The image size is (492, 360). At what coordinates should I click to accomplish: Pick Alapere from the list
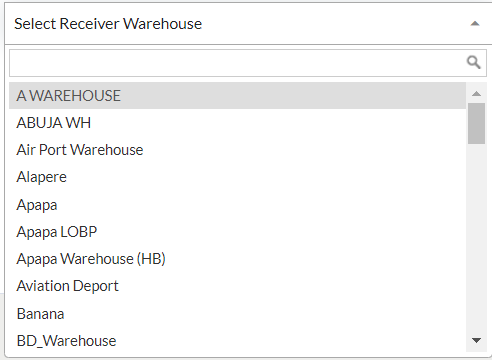[x=237, y=177]
